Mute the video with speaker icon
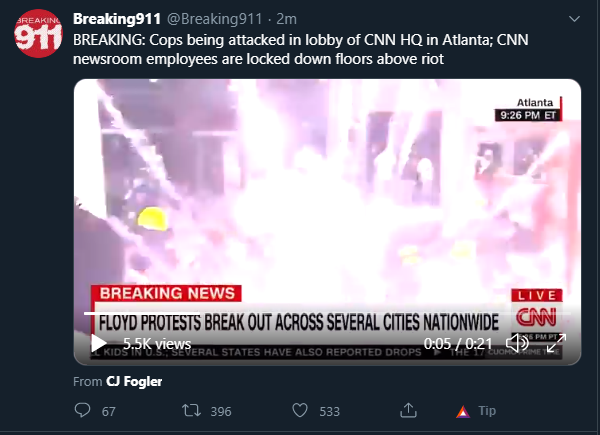Image resolution: width=600 pixels, height=435 pixels. point(517,343)
